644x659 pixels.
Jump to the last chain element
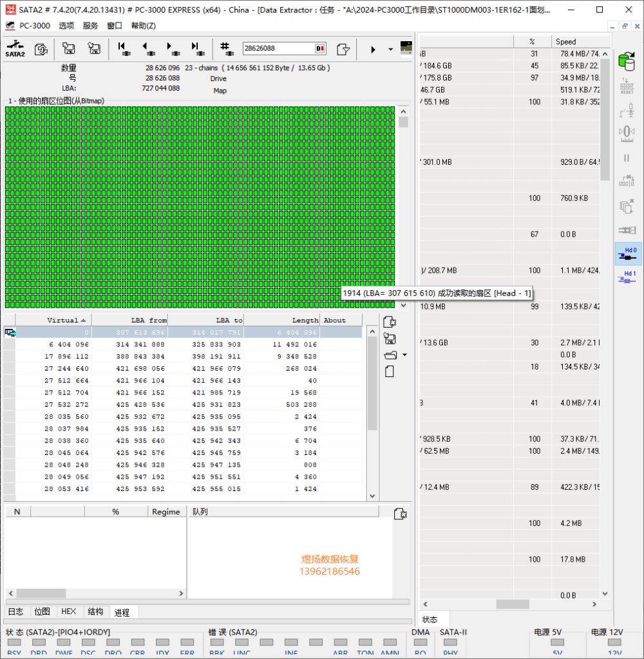[x=197, y=49]
